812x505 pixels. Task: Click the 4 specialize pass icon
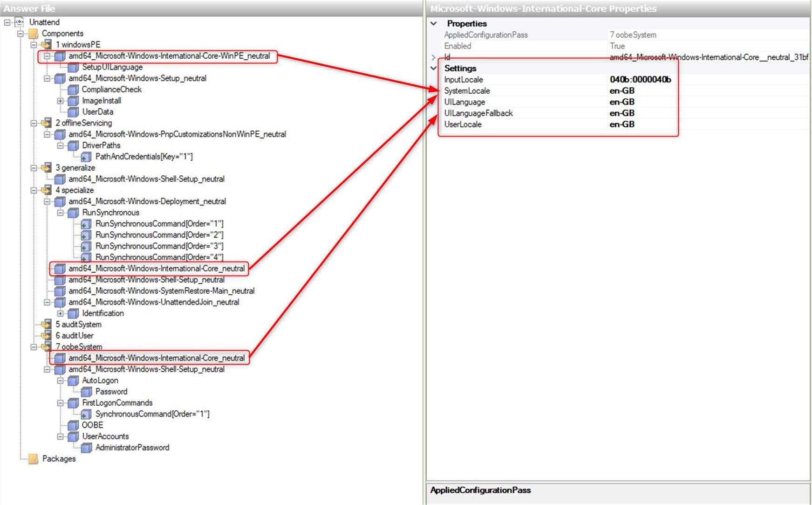pos(46,190)
